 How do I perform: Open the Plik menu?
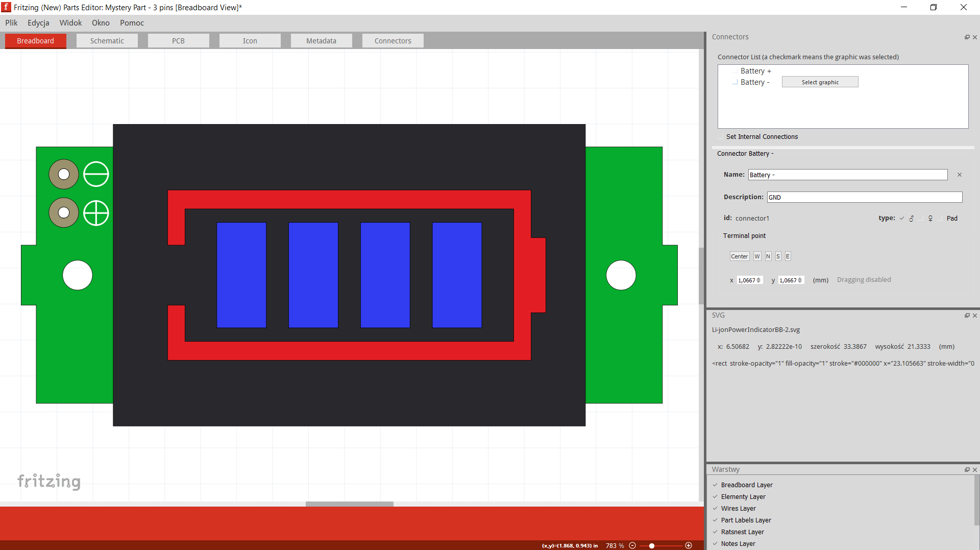pyautogui.click(x=11, y=23)
